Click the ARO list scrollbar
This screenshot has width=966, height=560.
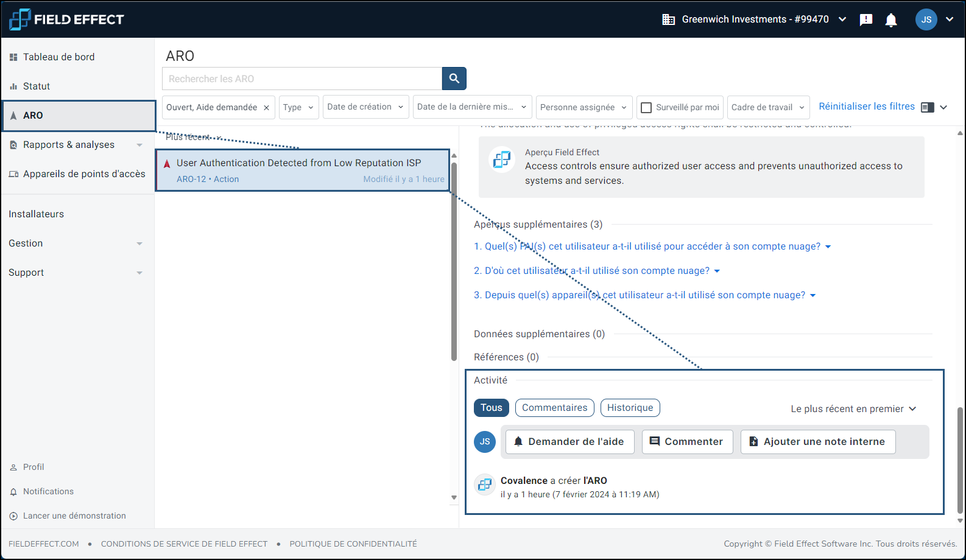point(454,261)
